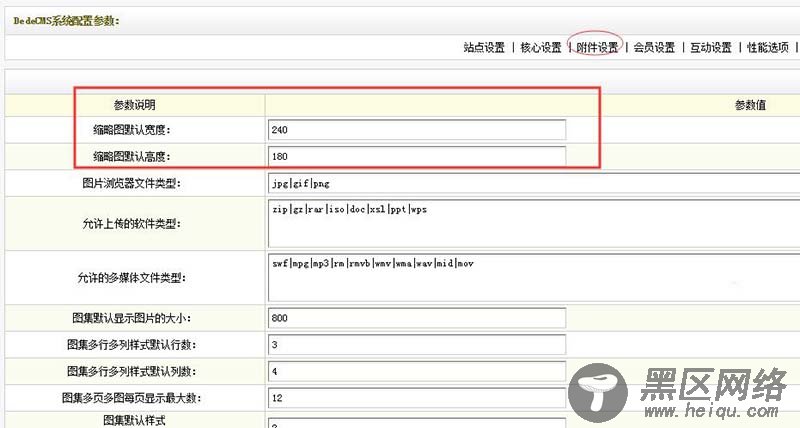
Task: Open the 站点设置 tab
Action: [x=484, y=47]
